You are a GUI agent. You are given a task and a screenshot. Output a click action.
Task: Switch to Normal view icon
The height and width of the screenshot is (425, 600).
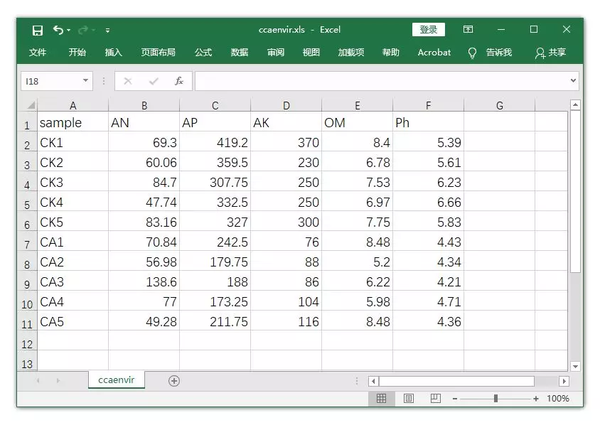381,399
